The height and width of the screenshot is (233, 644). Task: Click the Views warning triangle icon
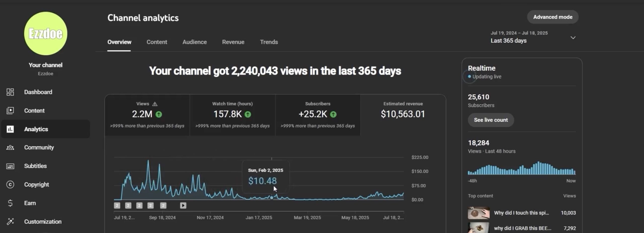tap(155, 104)
